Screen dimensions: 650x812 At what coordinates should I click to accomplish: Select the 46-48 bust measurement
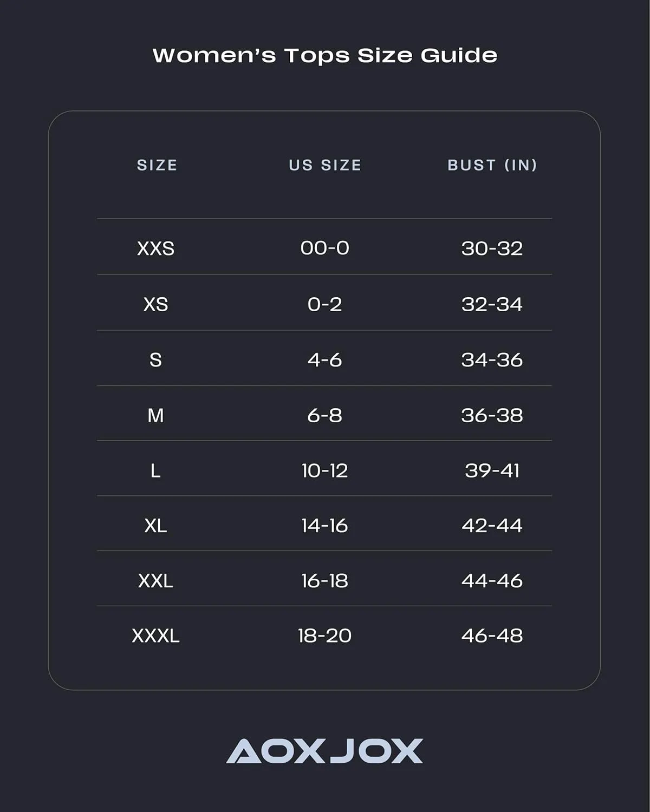[x=492, y=636]
